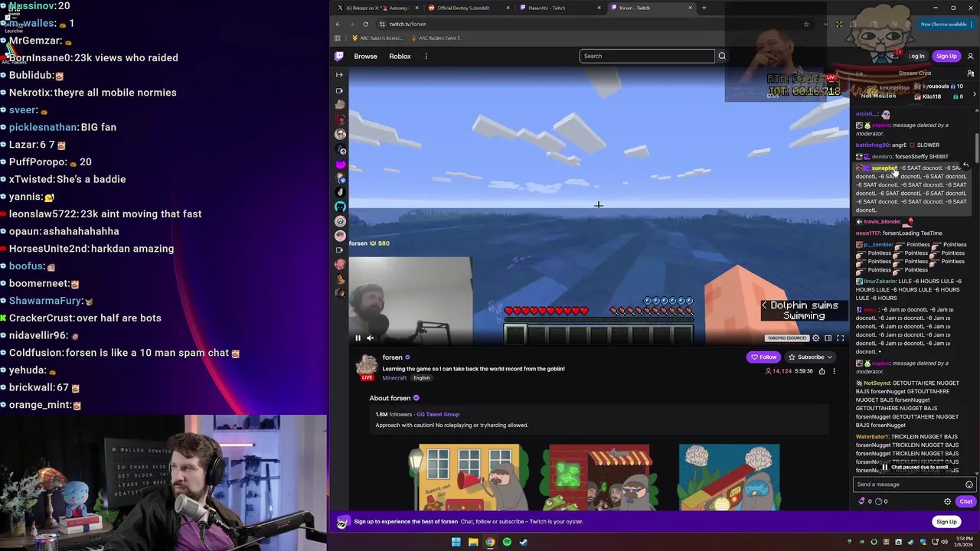Click Coldfusion 10 man spam chat message
The height and width of the screenshot is (551, 980).
coord(120,353)
